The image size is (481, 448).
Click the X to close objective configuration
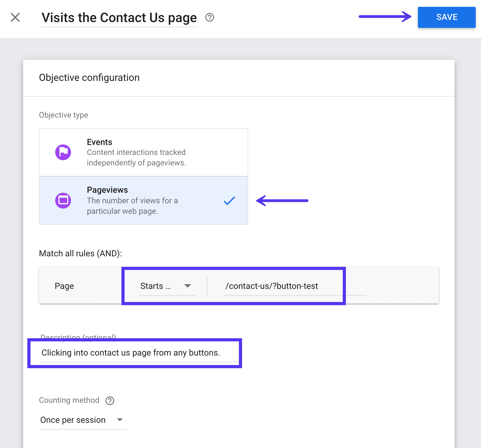coord(15,17)
